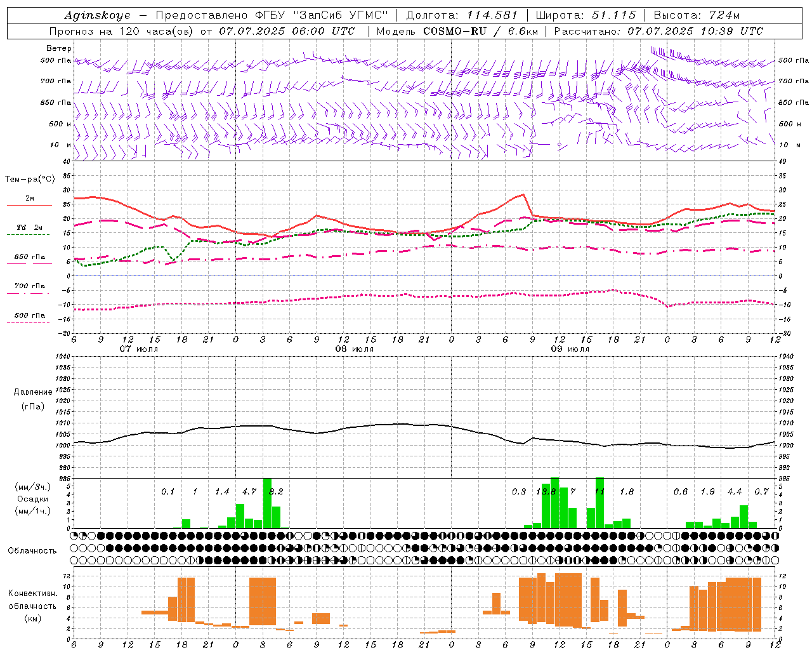Click the Осадки precipitation label
The image size is (812, 650).
click(x=33, y=499)
